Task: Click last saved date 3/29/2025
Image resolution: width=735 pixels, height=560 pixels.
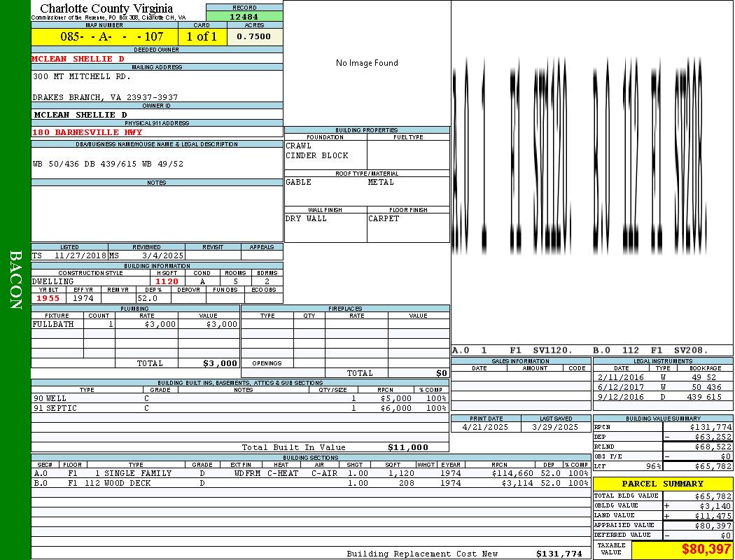Action: click(555, 428)
